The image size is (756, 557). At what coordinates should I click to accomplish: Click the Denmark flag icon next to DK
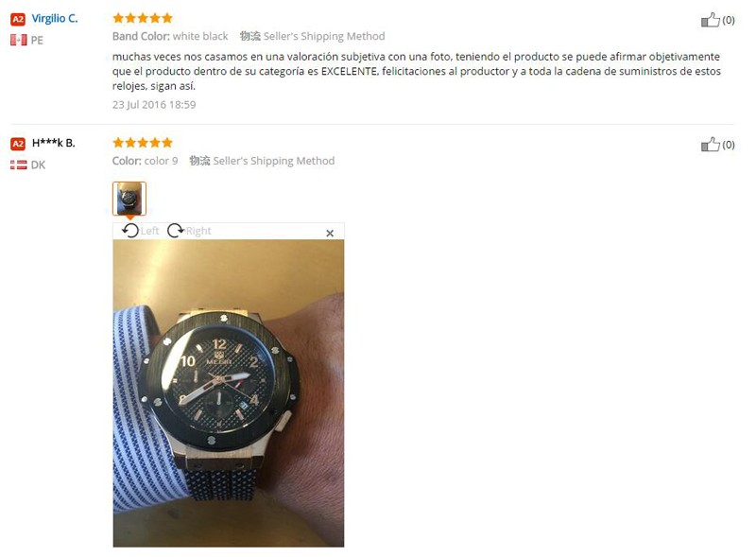(x=18, y=165)
